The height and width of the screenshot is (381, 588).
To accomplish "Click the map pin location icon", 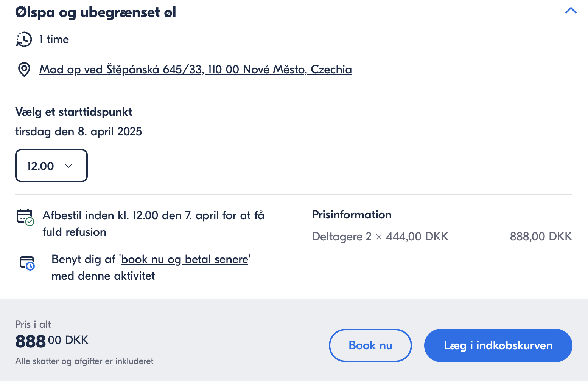I will click(24, 70).
